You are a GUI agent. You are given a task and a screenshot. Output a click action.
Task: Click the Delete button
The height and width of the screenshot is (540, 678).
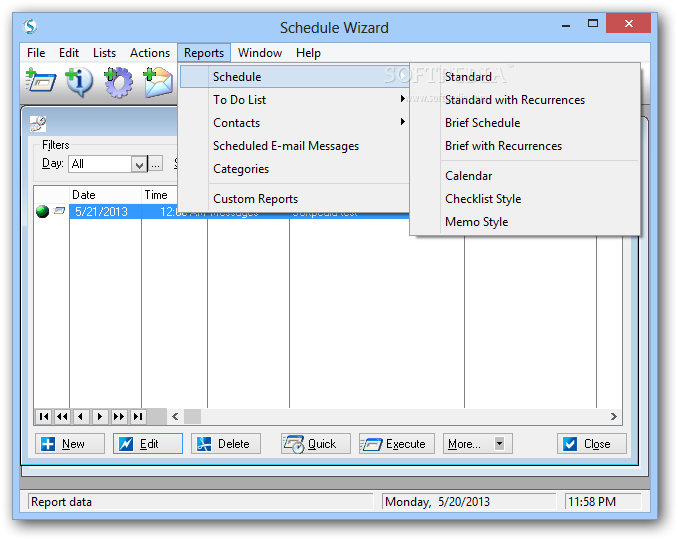click(226, 444)
